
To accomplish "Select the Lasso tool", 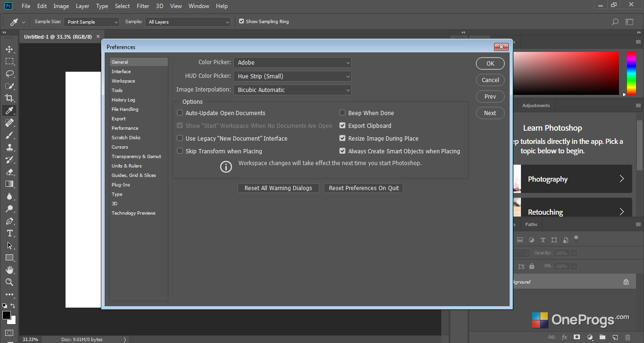I will coord(9,74).
